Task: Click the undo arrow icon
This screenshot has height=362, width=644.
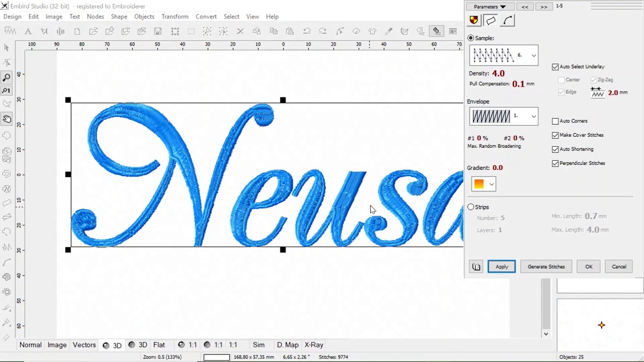Action: tap(306, 31)
